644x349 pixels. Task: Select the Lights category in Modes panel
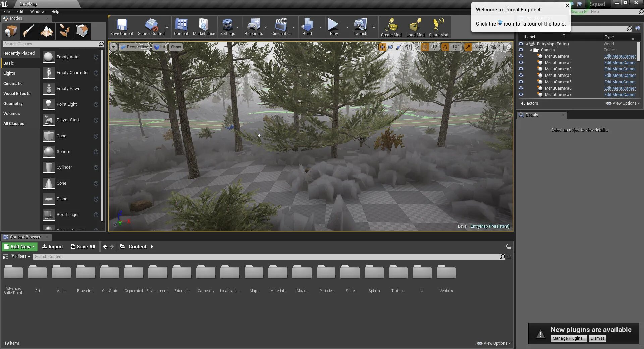[x=9, y=73]
